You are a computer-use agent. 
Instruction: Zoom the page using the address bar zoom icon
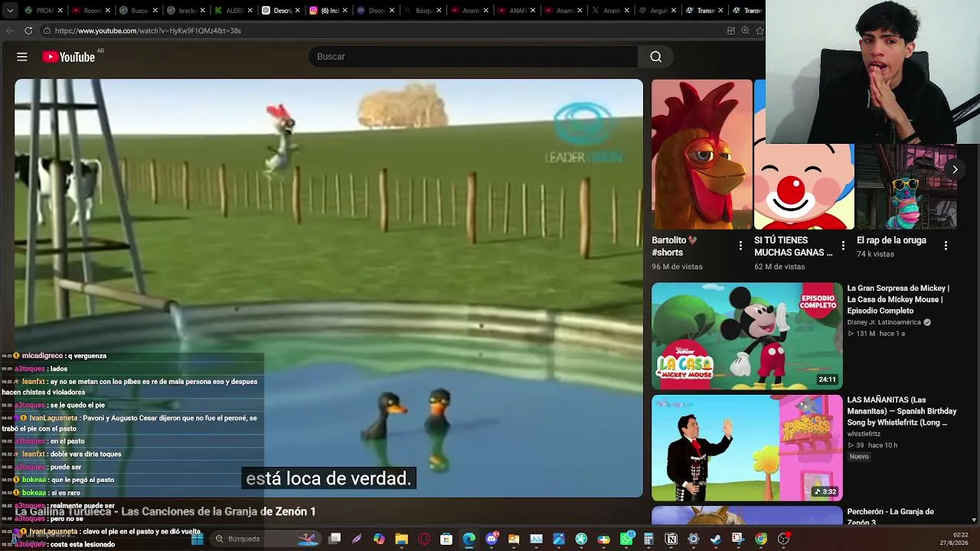pyautogui.click(x=745, y=31)
